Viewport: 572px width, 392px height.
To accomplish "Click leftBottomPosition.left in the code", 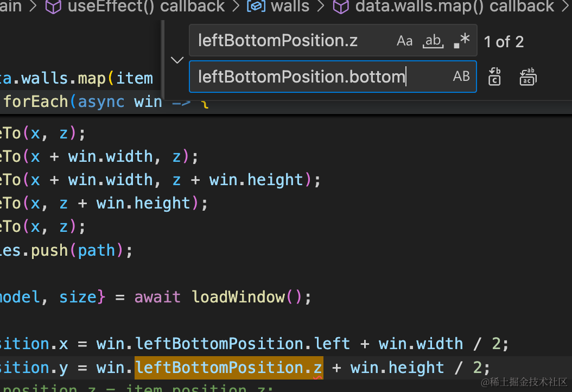I will tap(243, 344).
